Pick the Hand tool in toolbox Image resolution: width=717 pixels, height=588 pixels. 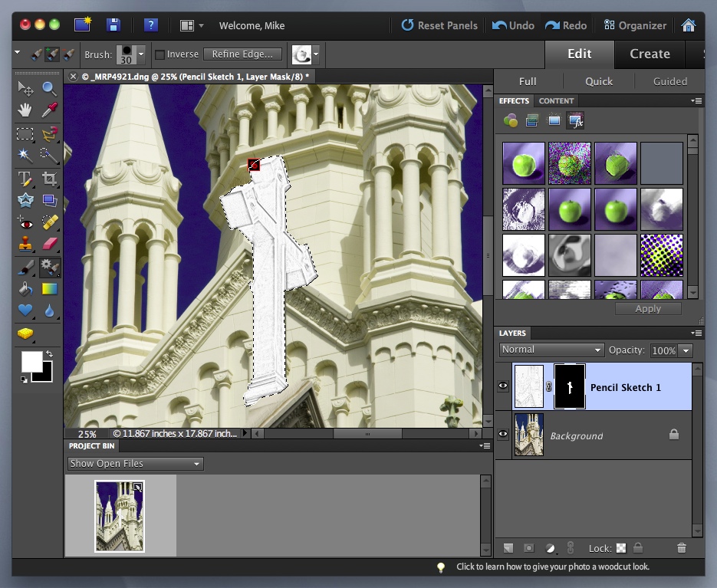click(x=25, y=110)
